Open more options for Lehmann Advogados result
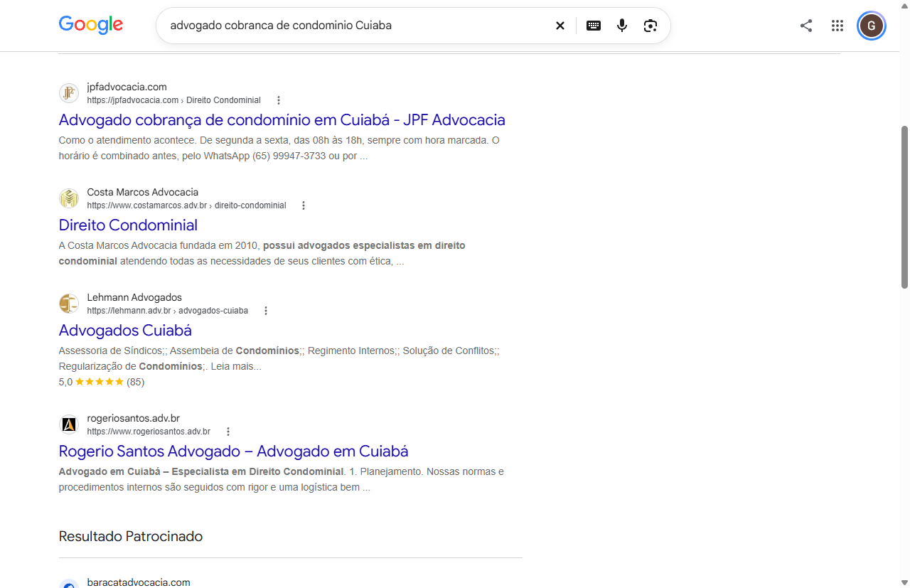This screenshot has height=588, width=910. (266, 311)
